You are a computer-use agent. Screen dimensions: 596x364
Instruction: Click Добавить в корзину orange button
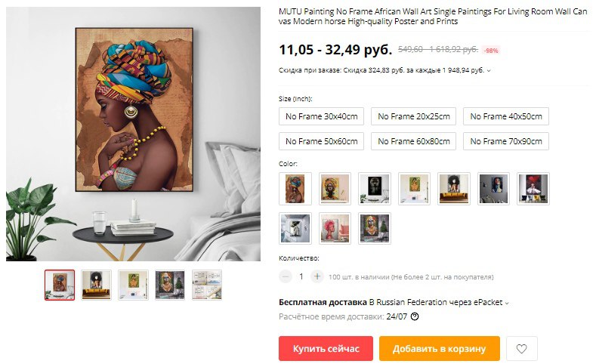click(x=440, y=348)
